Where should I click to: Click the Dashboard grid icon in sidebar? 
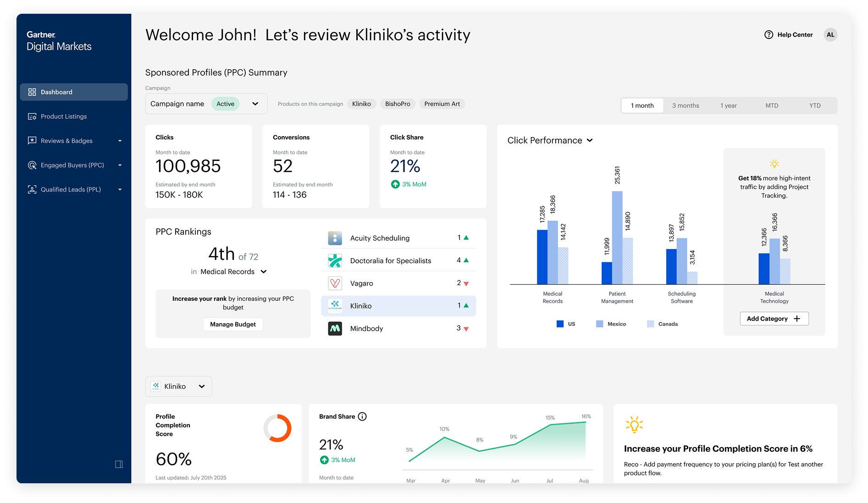[32, 92]
